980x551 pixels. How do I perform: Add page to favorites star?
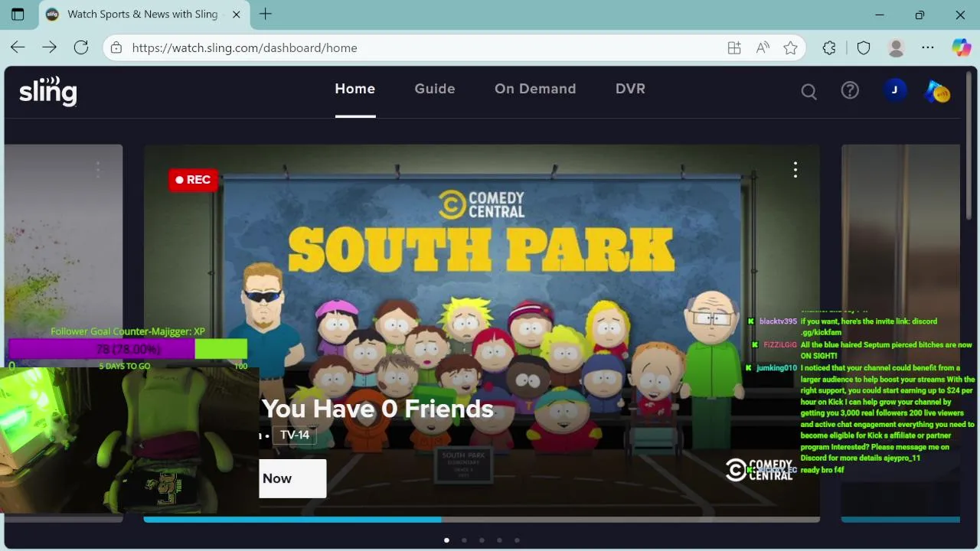coord(791,47)
